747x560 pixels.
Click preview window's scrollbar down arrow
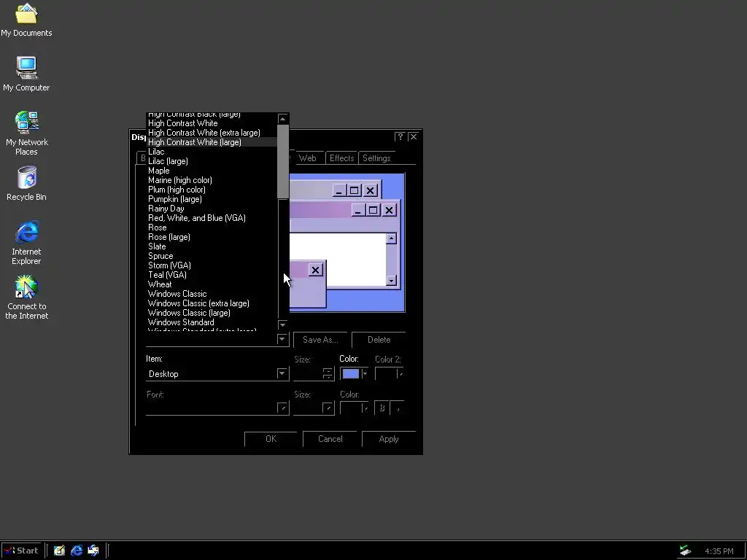pyautogui.click(x=391, y=281)
